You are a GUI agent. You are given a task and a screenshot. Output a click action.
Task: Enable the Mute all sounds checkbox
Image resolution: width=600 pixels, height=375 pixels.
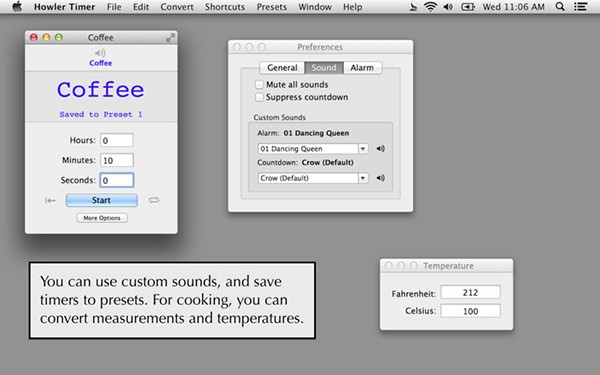point(259,85)
